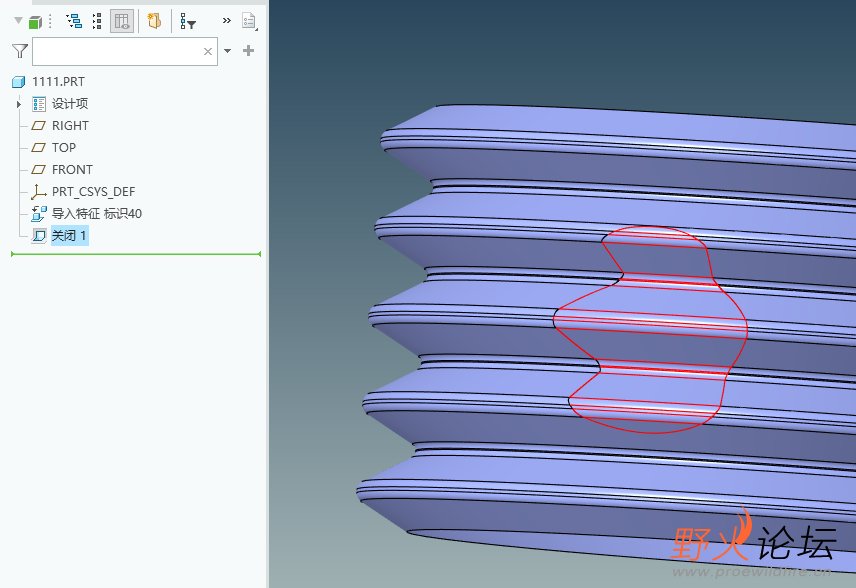The height and width of the screenshot is (588, 856).
Task: Select the 1111.PRT root node
Action: point(58,82)
